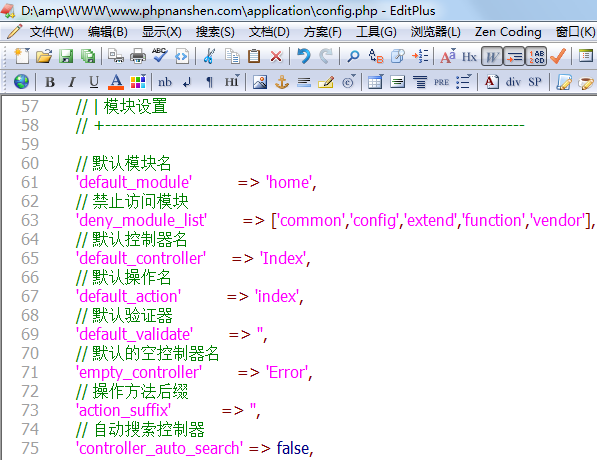Insert image tag
The width and height of the screenshot is (597, 460).
click(x=260, y=81)
